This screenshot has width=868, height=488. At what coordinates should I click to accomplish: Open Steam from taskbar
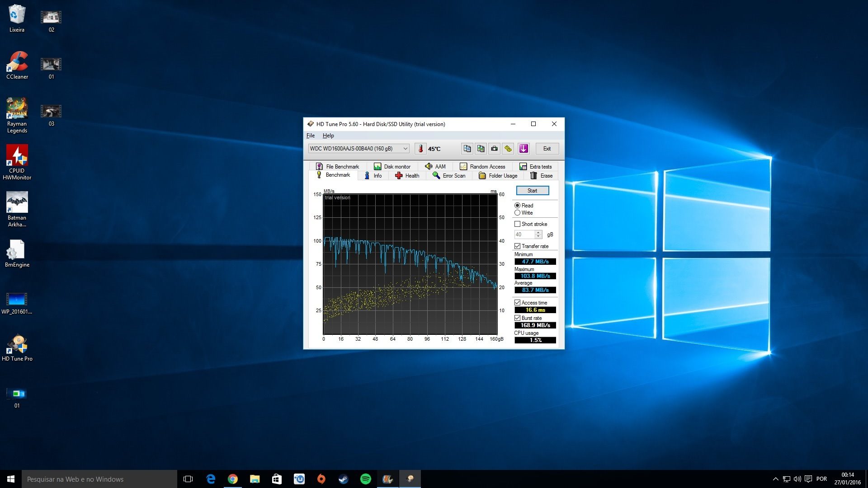pos(344,479)
